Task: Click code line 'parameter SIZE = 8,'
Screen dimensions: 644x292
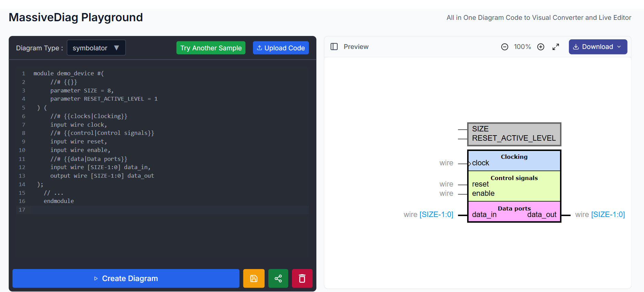Action: pyautogui.click(x=82, y=90)
